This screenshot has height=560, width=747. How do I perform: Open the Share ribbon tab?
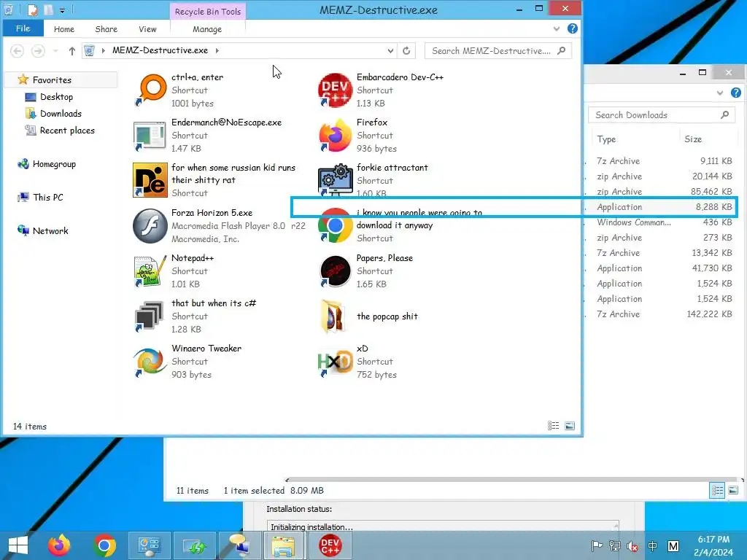(x=107, y=29)
